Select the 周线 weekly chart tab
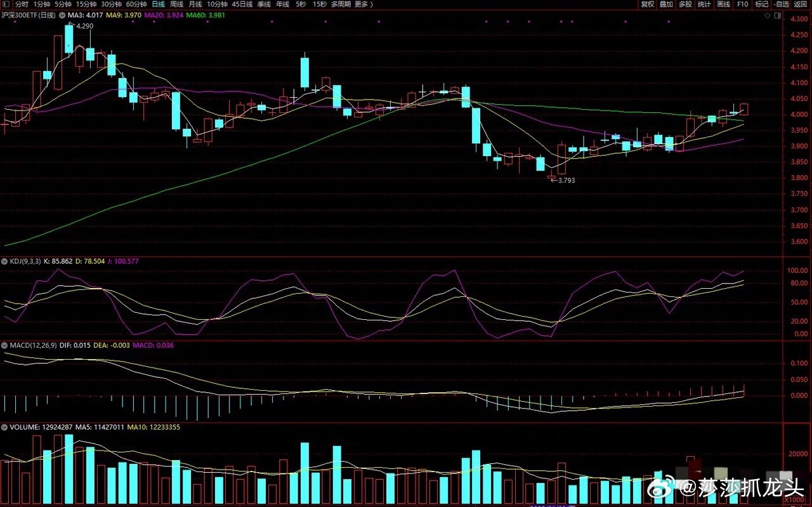Image resolution: width=812 pixels, height=507 pixels. pos(176,4)
